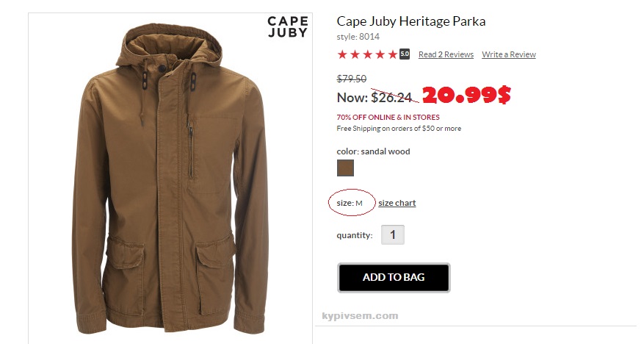644x344 pixels.
Task: Open the parka product image
Action: (x=170, y=179)
